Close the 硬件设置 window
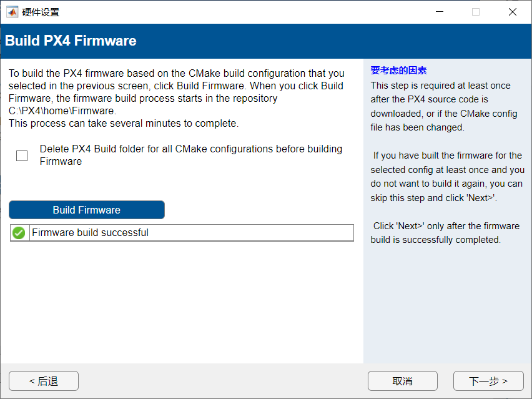The height and width of the screenshot is (399, 532). click(512, 12)
